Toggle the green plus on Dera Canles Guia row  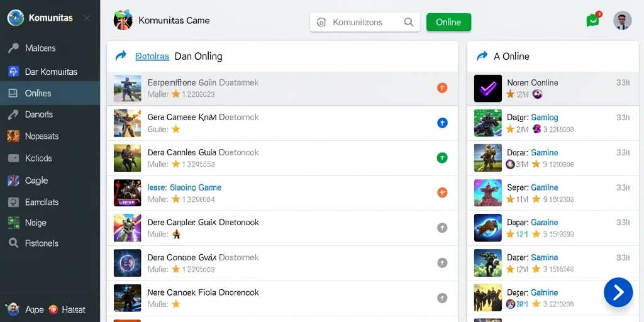(442, 158)
